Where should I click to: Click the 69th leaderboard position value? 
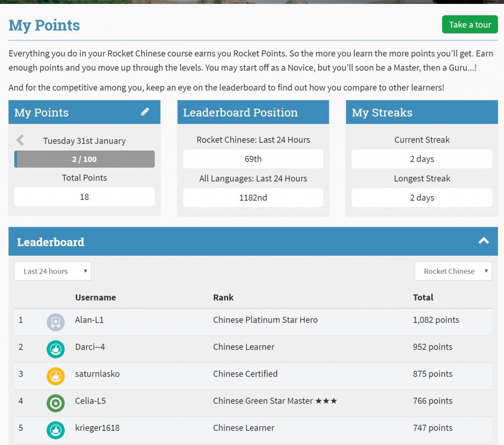pos(253,159)
